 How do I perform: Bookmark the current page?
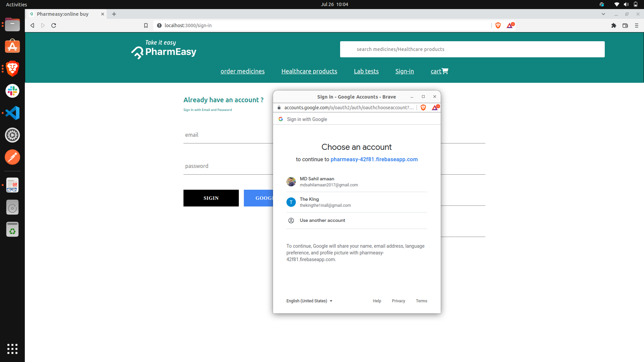pos(146,25)
